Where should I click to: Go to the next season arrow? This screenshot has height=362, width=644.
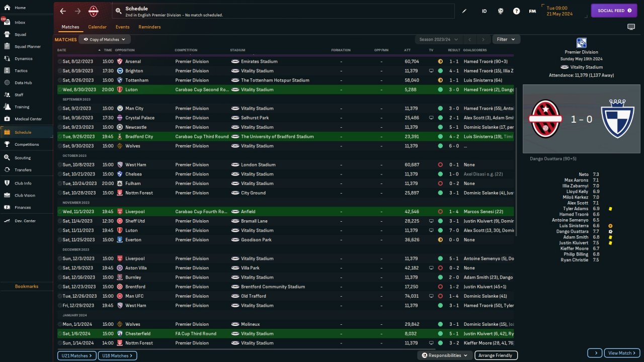click(x=484, y=39)
